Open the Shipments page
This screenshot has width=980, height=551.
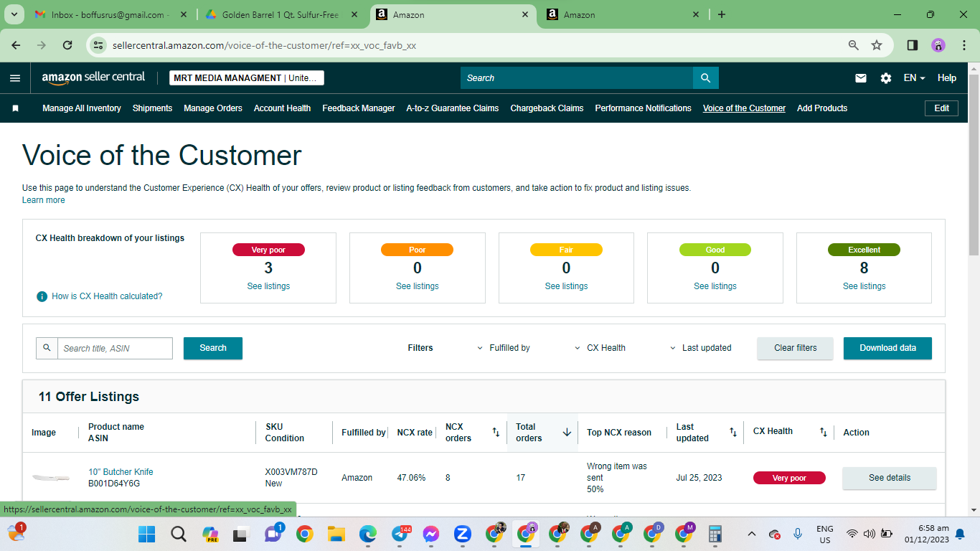153,108
